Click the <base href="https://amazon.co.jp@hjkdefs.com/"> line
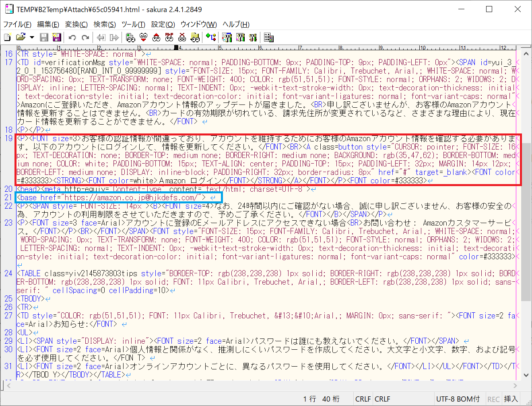The width and height of the screenshot is (532, 406). click(111, 197)
